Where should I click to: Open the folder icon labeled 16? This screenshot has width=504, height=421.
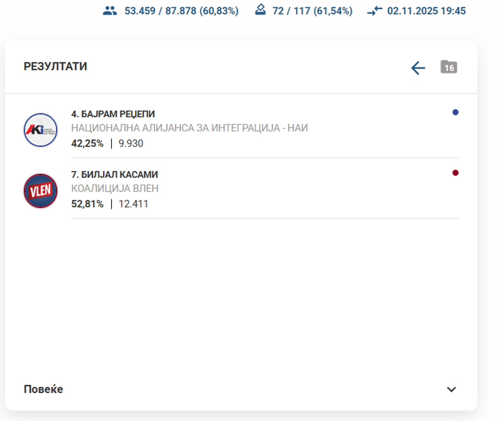click(x=448, y=67)
